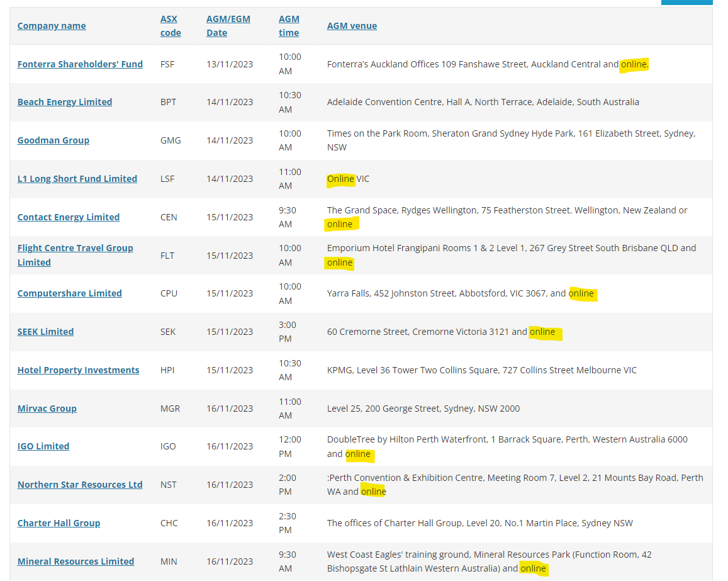This screenshot has height=581, width=728.
Task: Select the HPI code cell
Action: coord(167,370)
